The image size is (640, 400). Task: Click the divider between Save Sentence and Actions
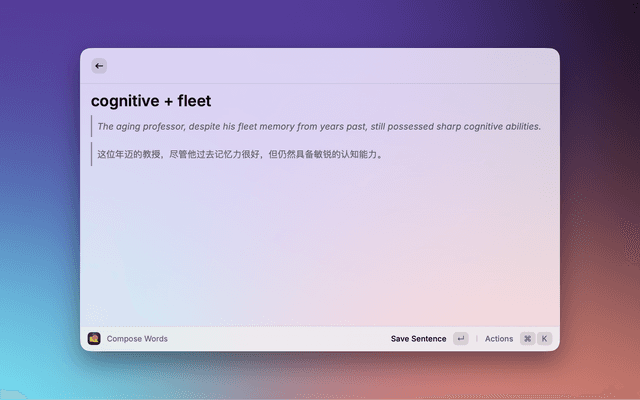[476, 339]
